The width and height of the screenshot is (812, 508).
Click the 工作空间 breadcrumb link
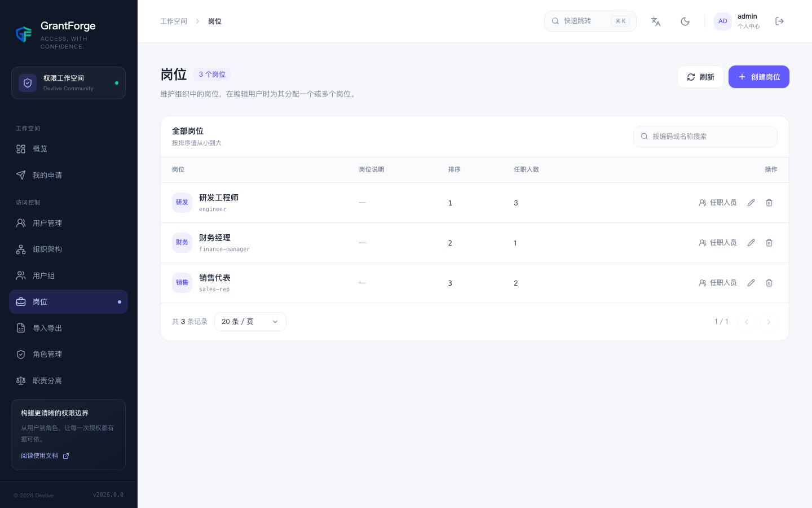click(174, 21)
